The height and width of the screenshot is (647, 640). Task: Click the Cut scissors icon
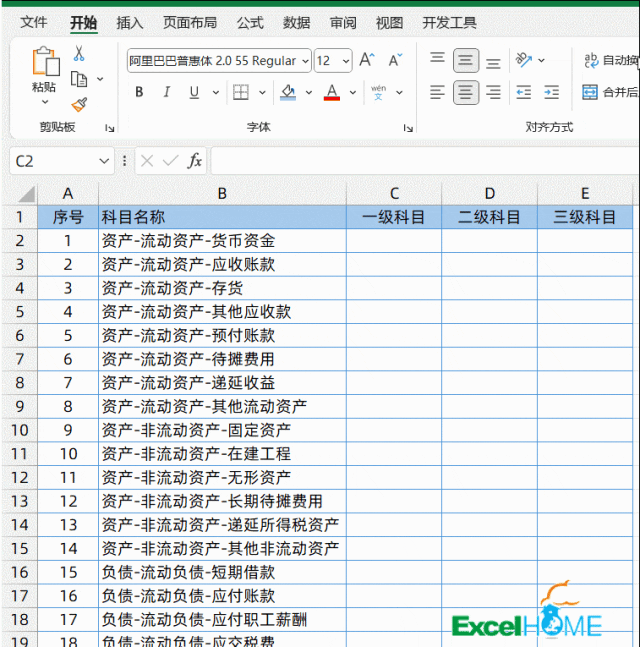79,54
